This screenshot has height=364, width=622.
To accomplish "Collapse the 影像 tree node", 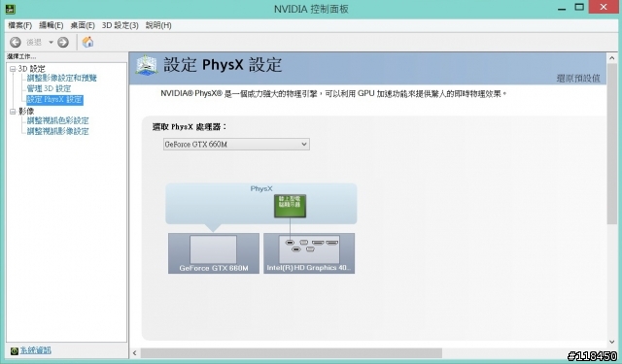I will 13,112.
